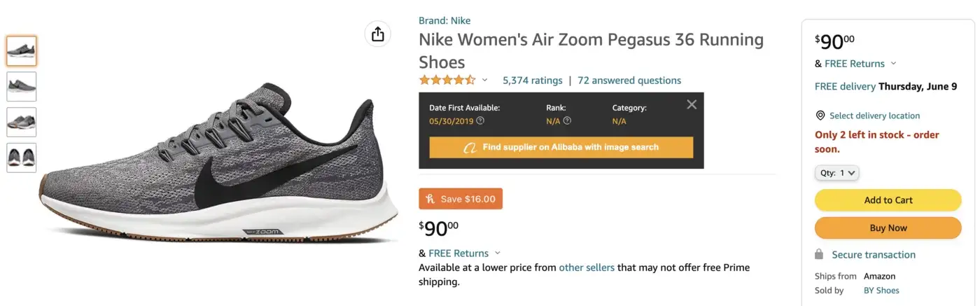Open the 72 answered questions link

point(629,81)
